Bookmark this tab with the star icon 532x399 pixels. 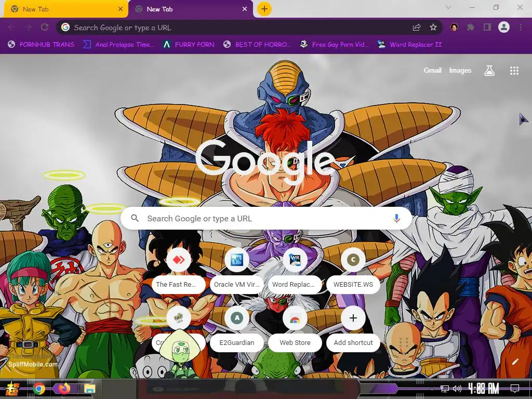433,28
